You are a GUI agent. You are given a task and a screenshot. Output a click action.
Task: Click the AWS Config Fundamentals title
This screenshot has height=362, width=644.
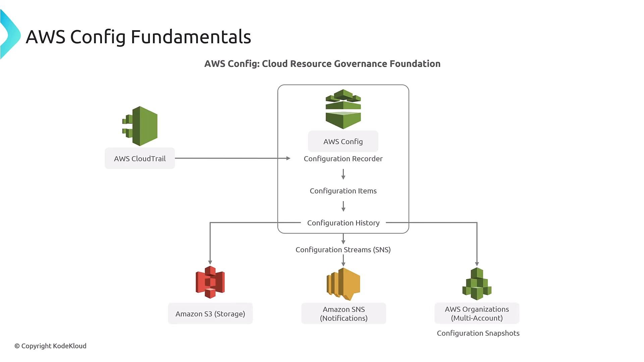[139, 37]
